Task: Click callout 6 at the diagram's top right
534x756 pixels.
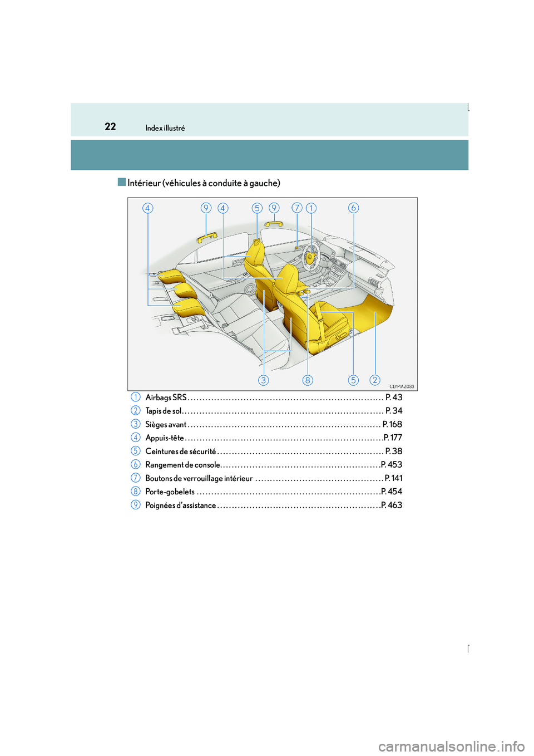Action: pos(353,208)
